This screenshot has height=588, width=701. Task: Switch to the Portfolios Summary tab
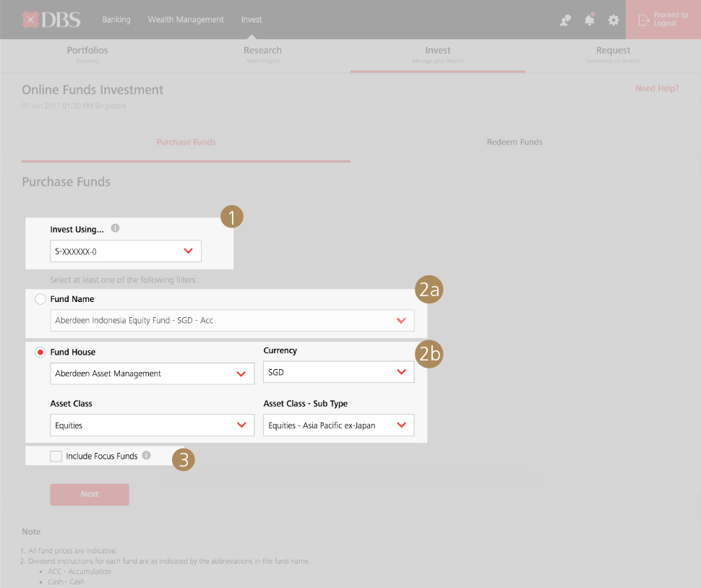point(87,55)
